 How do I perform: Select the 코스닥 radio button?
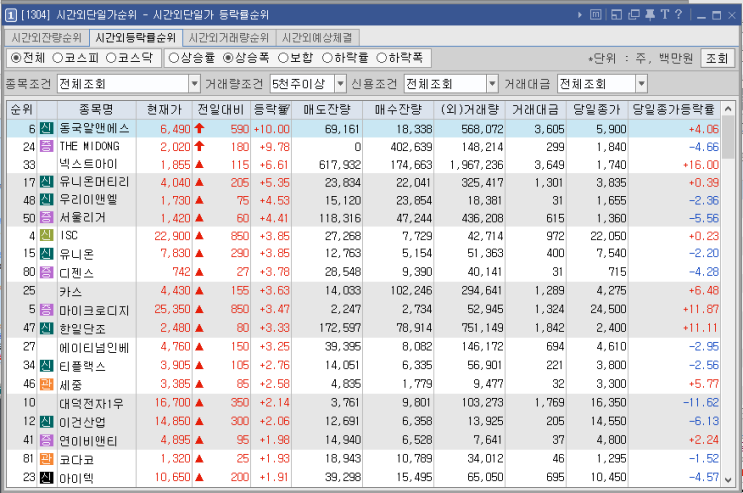[111, 58]
